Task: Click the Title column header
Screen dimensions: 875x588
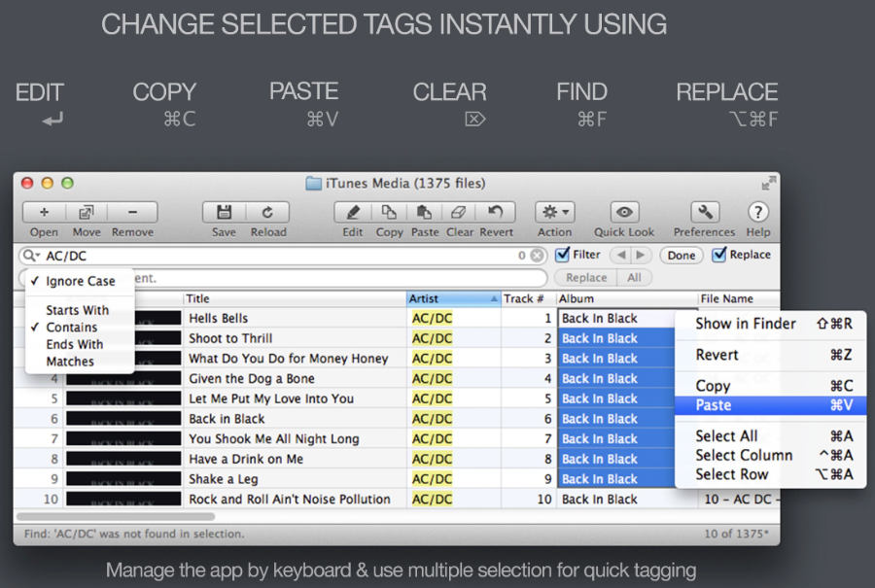Action: coord(295,299)
